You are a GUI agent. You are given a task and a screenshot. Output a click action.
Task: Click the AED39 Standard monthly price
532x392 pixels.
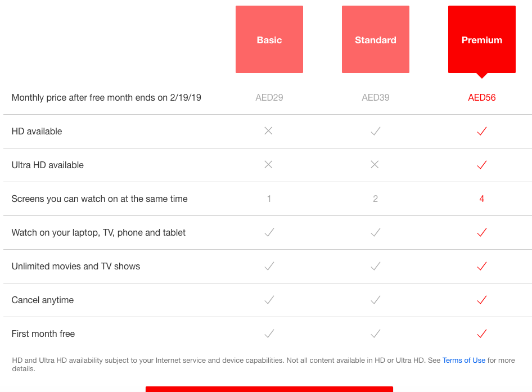375,97
